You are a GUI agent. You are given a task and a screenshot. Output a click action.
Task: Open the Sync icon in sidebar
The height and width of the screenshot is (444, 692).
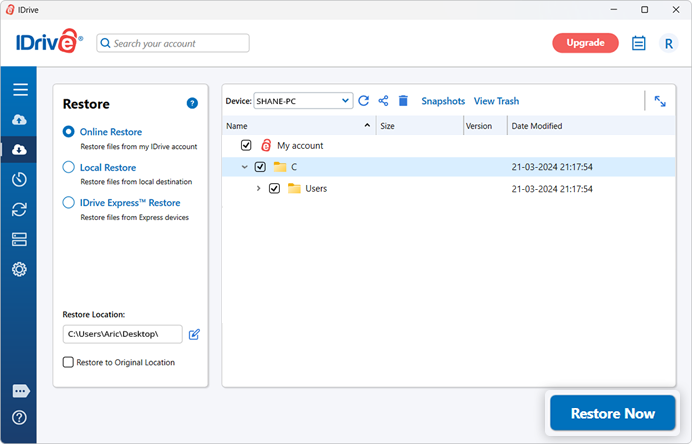(19, 210)
